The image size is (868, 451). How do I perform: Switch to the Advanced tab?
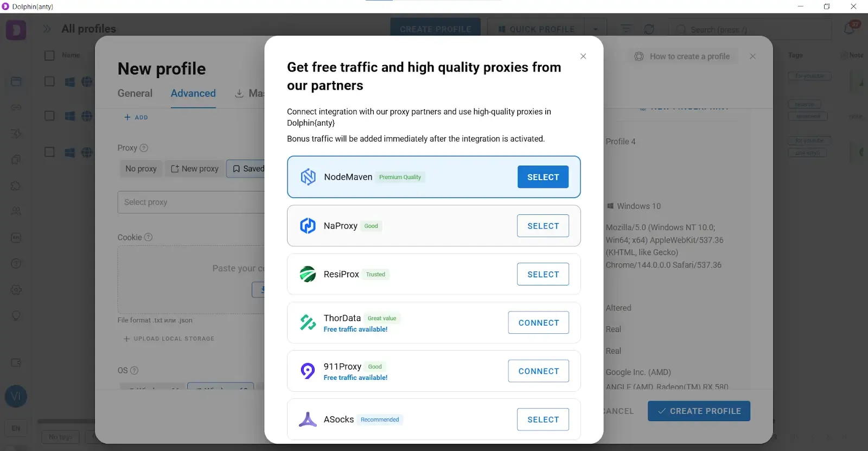tap(193, 93)
